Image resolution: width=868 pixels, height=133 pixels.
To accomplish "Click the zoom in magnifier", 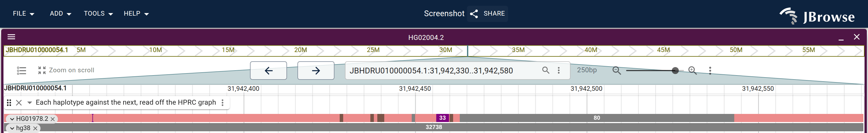I will tap(692, 70).
